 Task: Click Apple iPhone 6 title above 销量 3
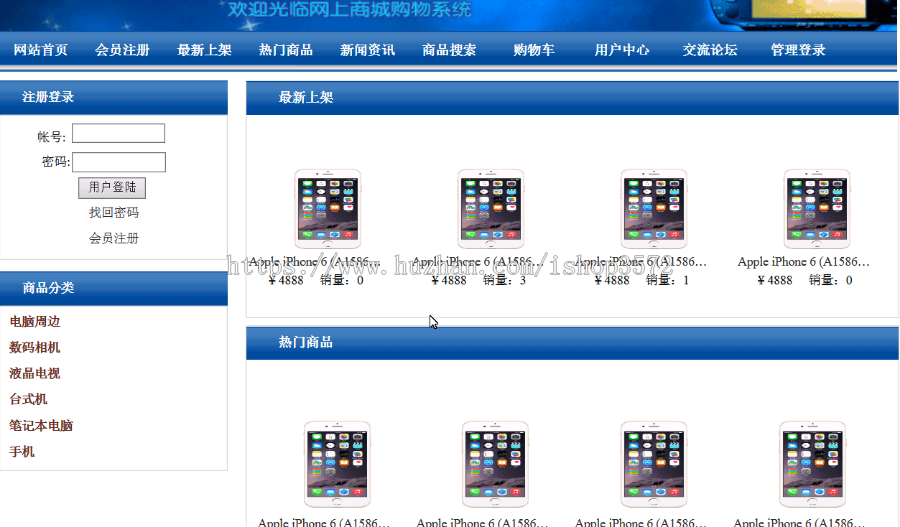(478, 262)
